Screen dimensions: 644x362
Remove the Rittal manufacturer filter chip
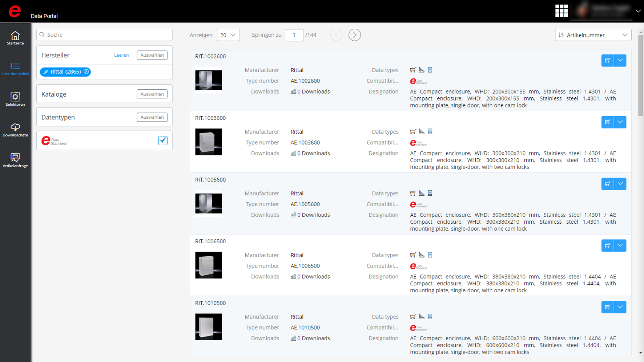click(x=86, y=72)
